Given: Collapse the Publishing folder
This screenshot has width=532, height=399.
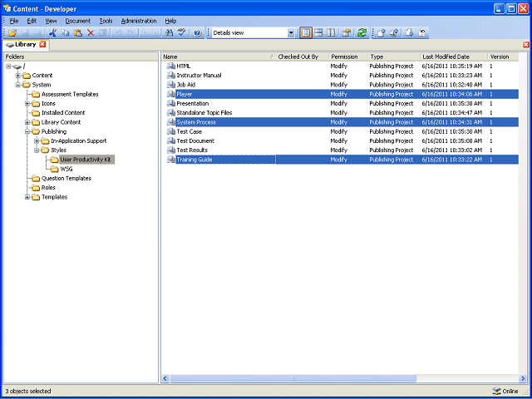Looking at the screenshot, I should (27, 131).
